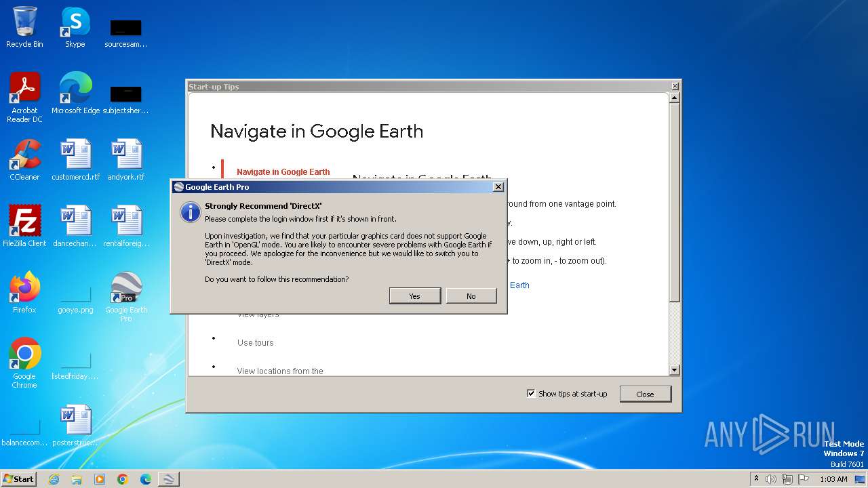This screenshot has width=868, height=488.
Task: Open the Recycle Bin desktop icon
Action: (x=24, y=27)
